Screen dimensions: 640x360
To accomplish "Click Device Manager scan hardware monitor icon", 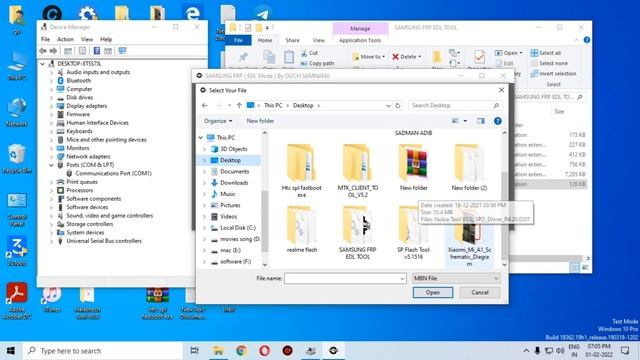I will pos(122,51).
